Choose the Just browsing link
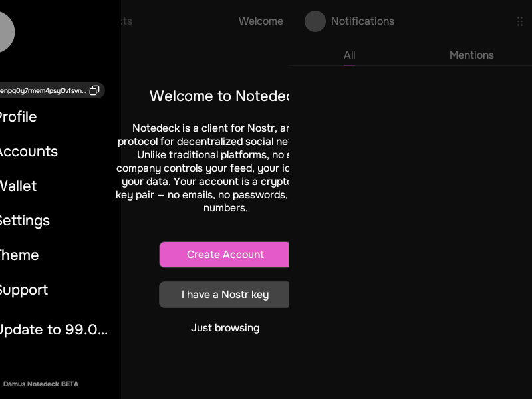532x399 pixels. tap(225, 328)
